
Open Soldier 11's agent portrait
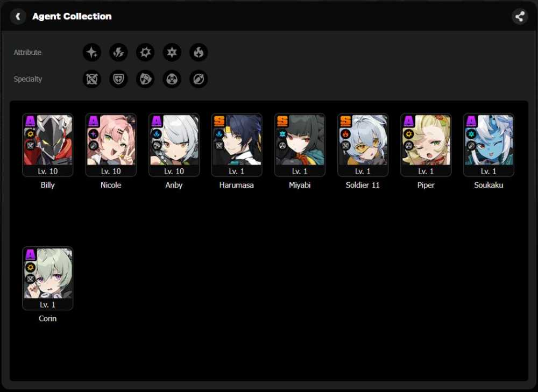coord(363,140)
